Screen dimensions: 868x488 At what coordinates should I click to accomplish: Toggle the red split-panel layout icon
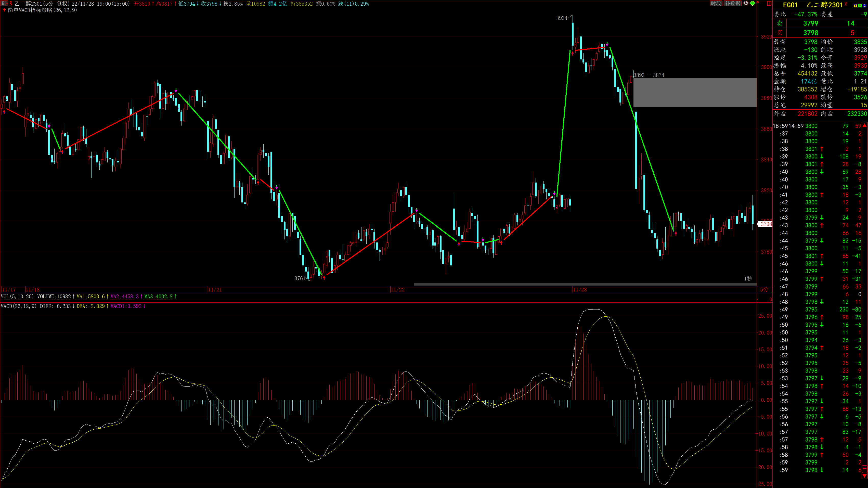point(769,3)
